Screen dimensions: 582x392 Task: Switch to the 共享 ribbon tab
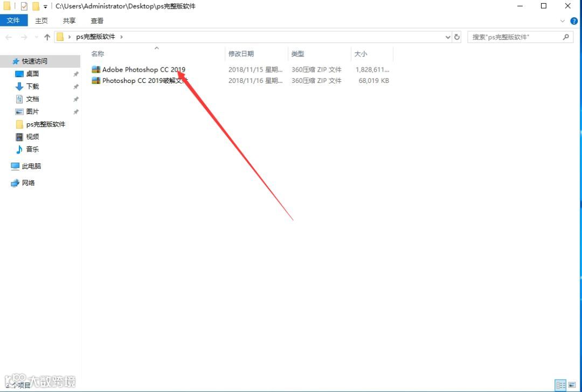tap(69, 21)
